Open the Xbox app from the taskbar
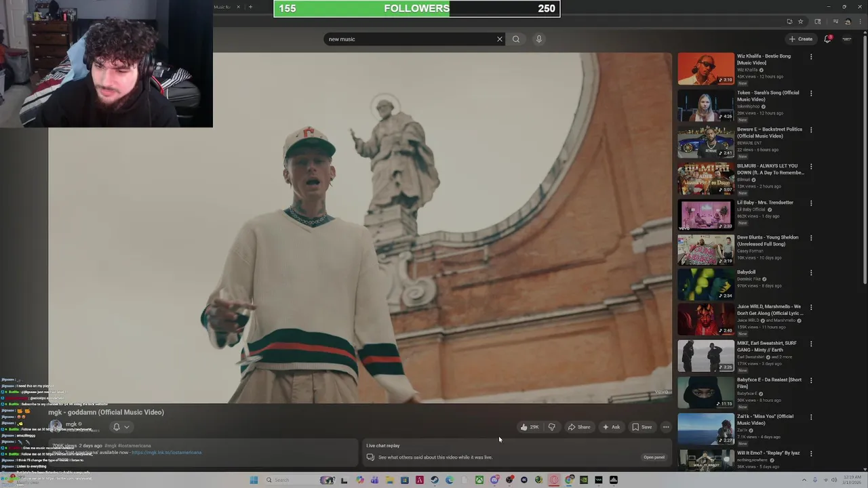This screenshot has width=868, height=488. tap(479, 480)
